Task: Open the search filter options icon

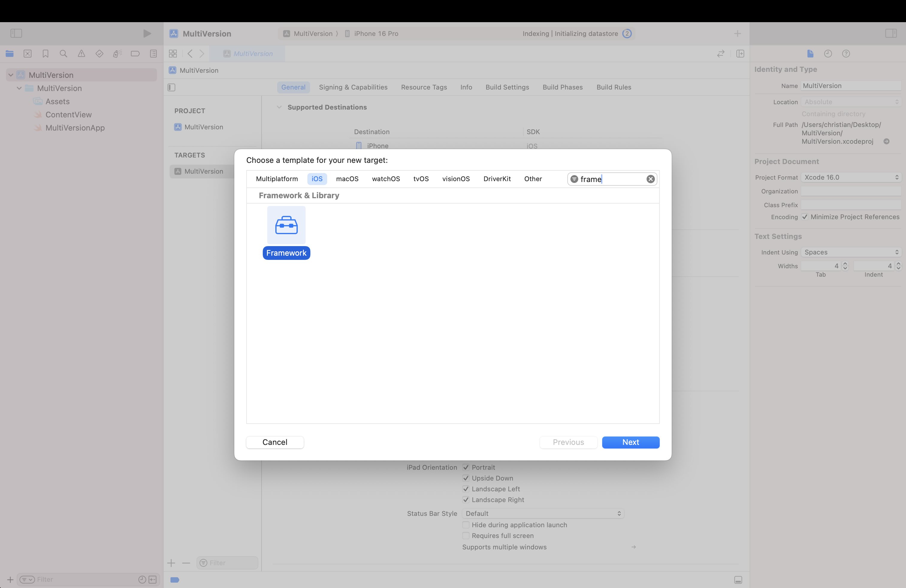Action: tap(574, 179)
